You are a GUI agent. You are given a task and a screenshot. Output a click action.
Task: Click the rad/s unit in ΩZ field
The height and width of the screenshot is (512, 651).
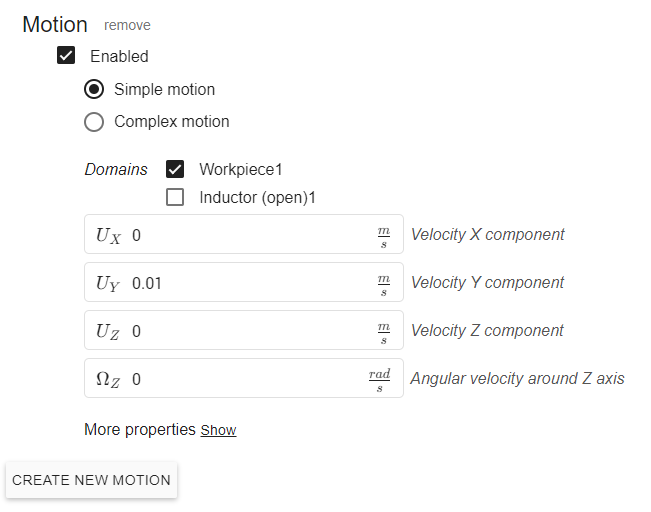[380, 379]
